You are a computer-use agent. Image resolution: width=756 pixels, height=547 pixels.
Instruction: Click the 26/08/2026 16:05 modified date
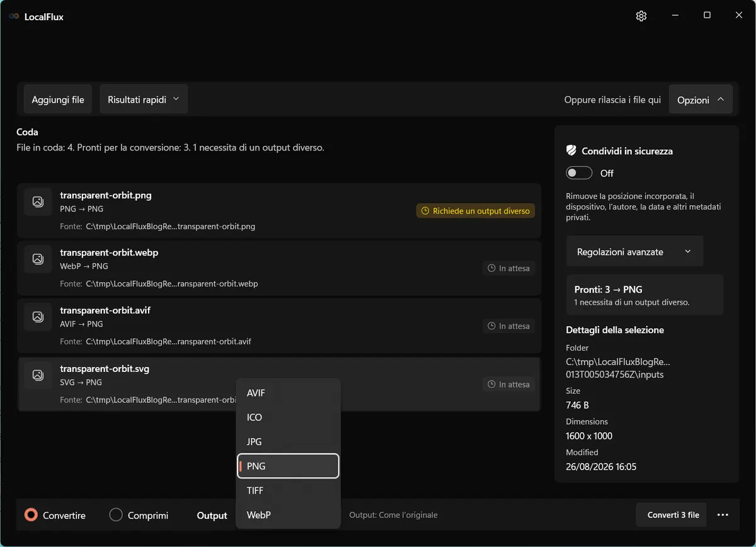[x=601, y=466]
